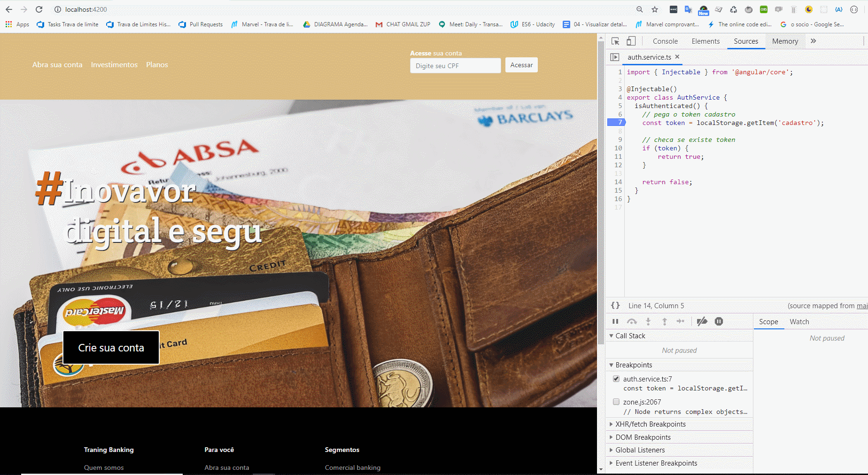This screenshot has width=868, height=475.
Task: Open the ES6 - Udacity bookmark
Action: (x=533, y=24)
